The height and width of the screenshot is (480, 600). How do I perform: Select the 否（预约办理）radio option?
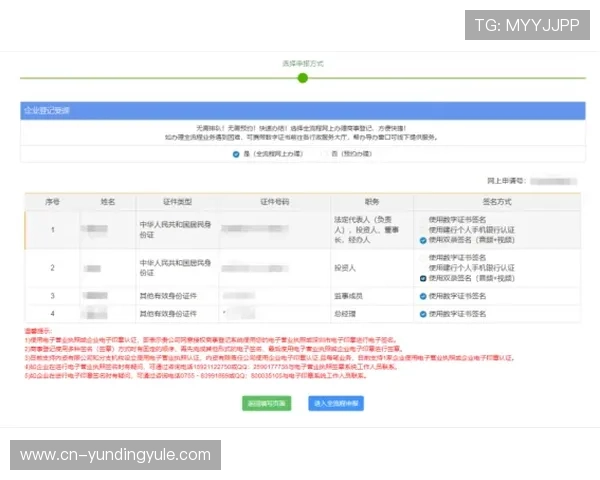tap(324, 154)
